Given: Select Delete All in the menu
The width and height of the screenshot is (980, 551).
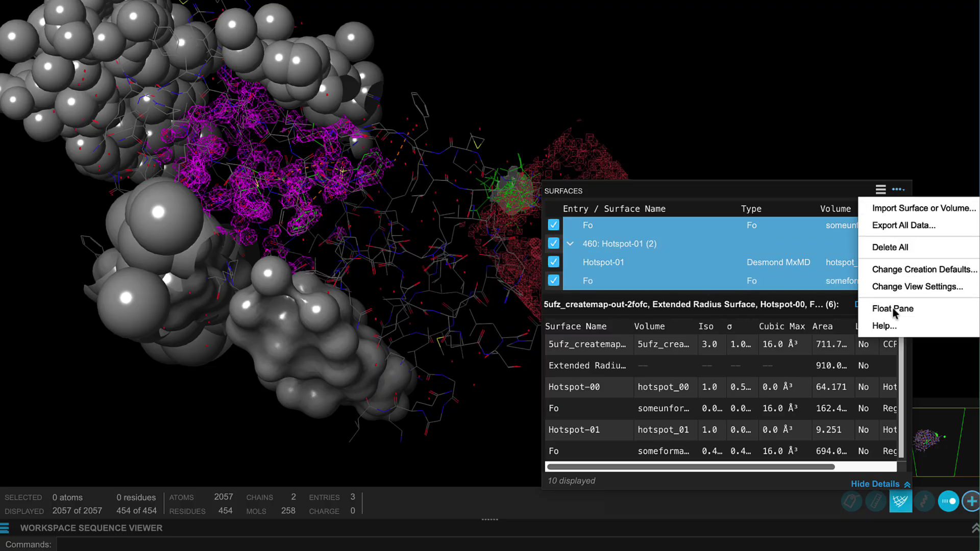Looking at the screenshot, I should [890, 247].
